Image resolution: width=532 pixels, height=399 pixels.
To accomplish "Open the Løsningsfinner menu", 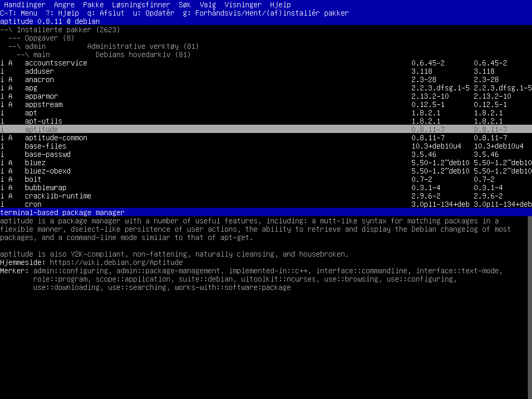I will (x=141, y=5).
